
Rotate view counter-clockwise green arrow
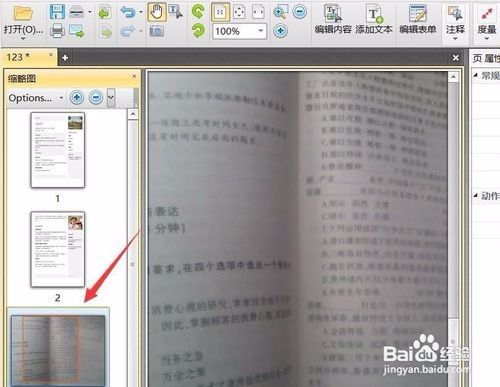click(x=198, y=11)
